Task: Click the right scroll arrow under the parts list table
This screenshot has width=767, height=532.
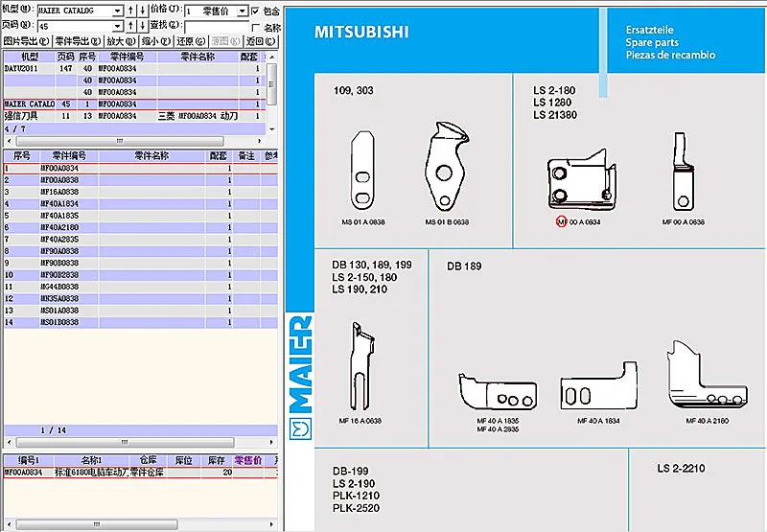Action: [271, 442]
